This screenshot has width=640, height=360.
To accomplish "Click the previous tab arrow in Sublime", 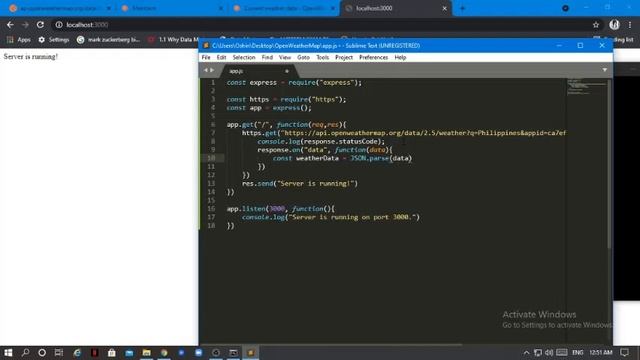I will point(206,70).
